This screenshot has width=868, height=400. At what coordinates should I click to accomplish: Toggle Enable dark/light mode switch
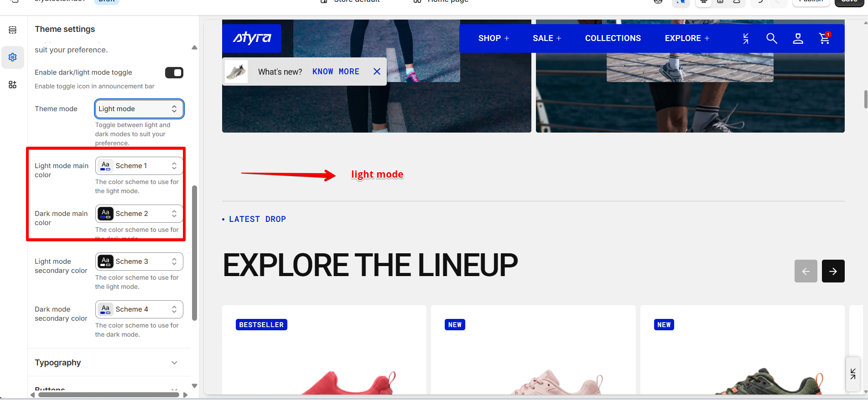pos(174,72)
